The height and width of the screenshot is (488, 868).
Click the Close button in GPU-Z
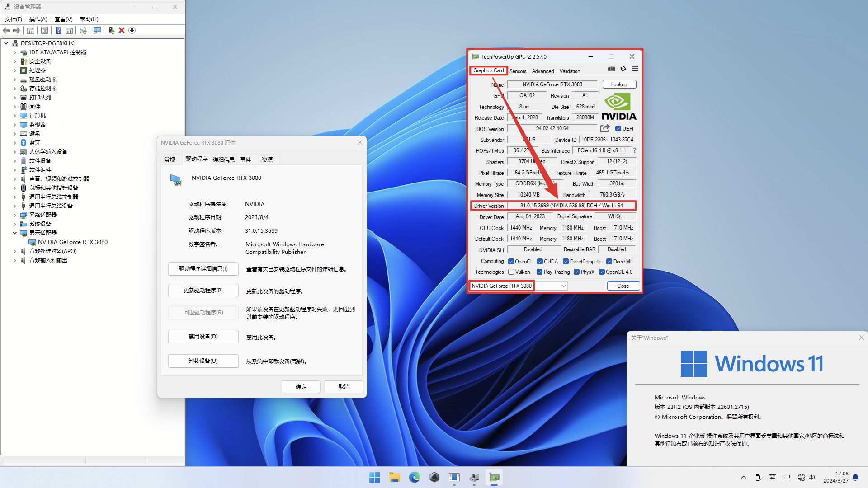[x=623, y=286]
